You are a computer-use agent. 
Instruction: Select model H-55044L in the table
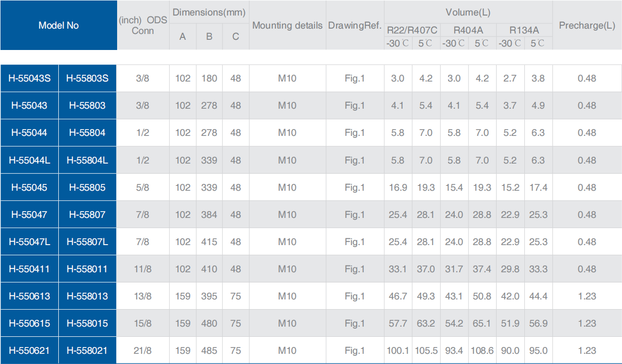tap(29, 160)
